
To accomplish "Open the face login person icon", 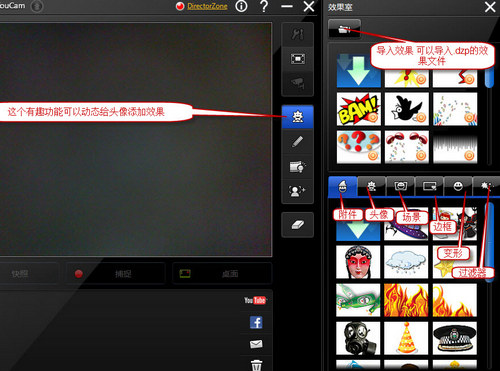I will [298, 191].
